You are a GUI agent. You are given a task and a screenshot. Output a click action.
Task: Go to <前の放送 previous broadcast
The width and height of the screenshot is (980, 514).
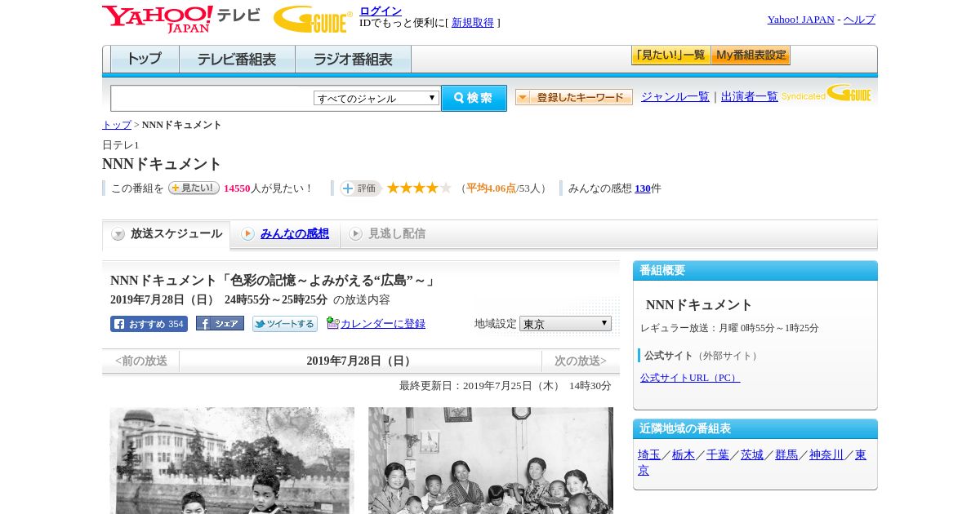point(141,361)
